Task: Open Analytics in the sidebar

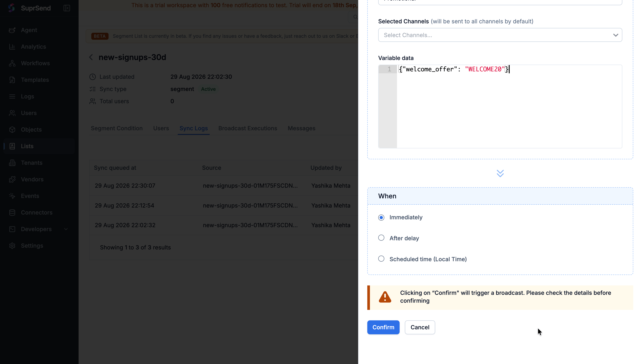Action: tap(33, 46)
